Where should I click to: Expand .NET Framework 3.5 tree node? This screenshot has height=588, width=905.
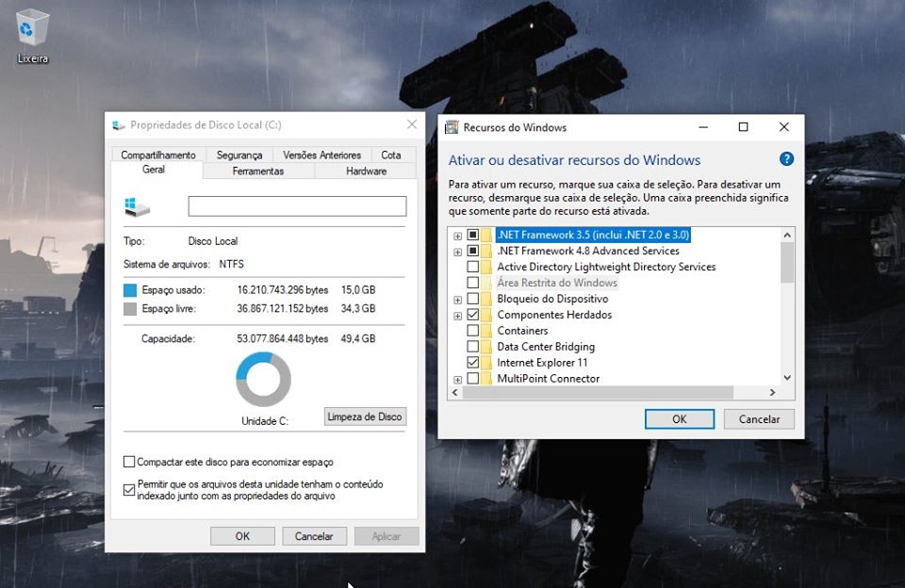(x=458, y=236)
